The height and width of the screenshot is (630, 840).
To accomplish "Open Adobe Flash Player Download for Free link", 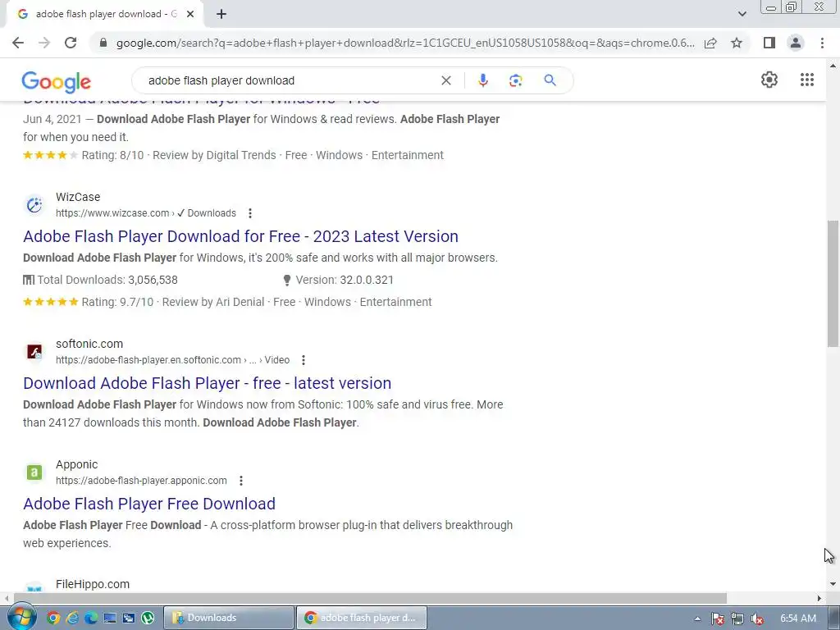I will tap(240, 236).
